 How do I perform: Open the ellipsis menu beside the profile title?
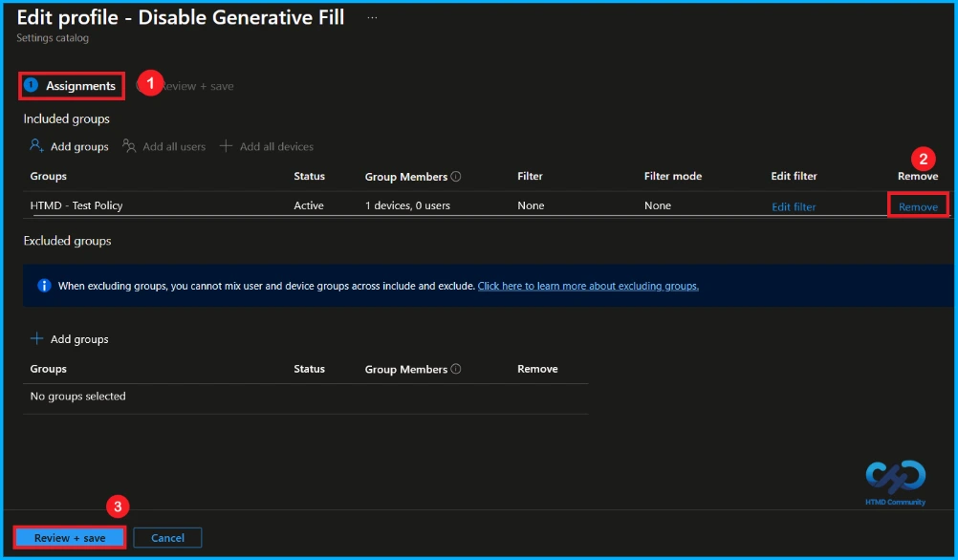[x=371, y=16]
